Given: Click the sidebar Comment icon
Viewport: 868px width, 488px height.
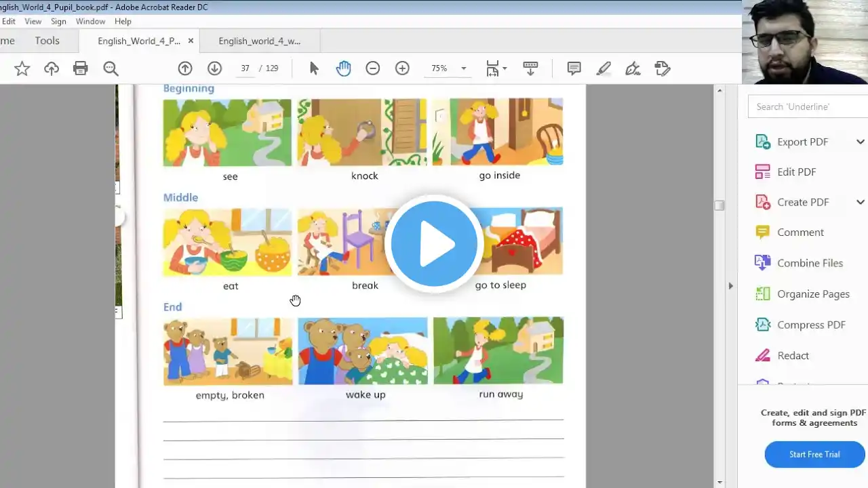Looking at the screenshot, I should (763, 232).
